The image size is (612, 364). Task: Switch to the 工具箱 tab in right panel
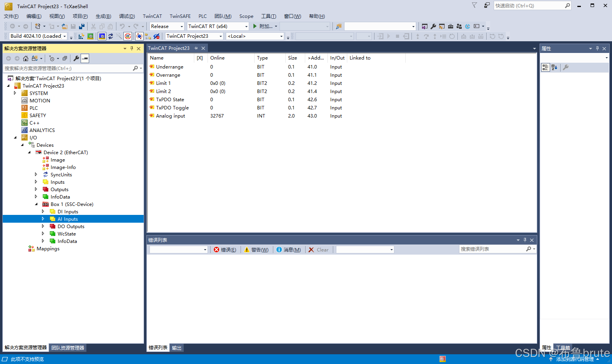point(563,348)
